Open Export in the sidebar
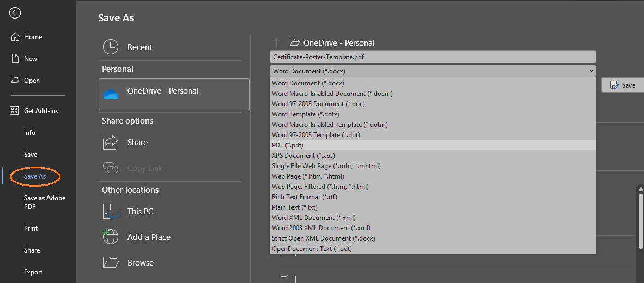Image resolution: width=644 pixels, height=283 pixels. 33,272
